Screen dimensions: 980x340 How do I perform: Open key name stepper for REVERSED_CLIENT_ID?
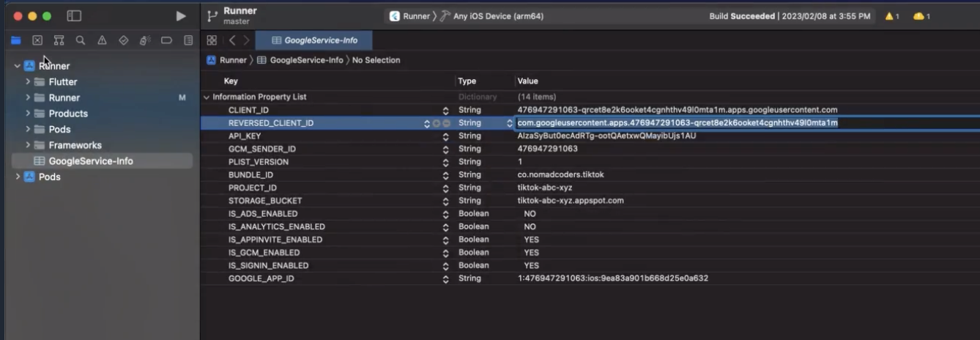coord(427,123)
